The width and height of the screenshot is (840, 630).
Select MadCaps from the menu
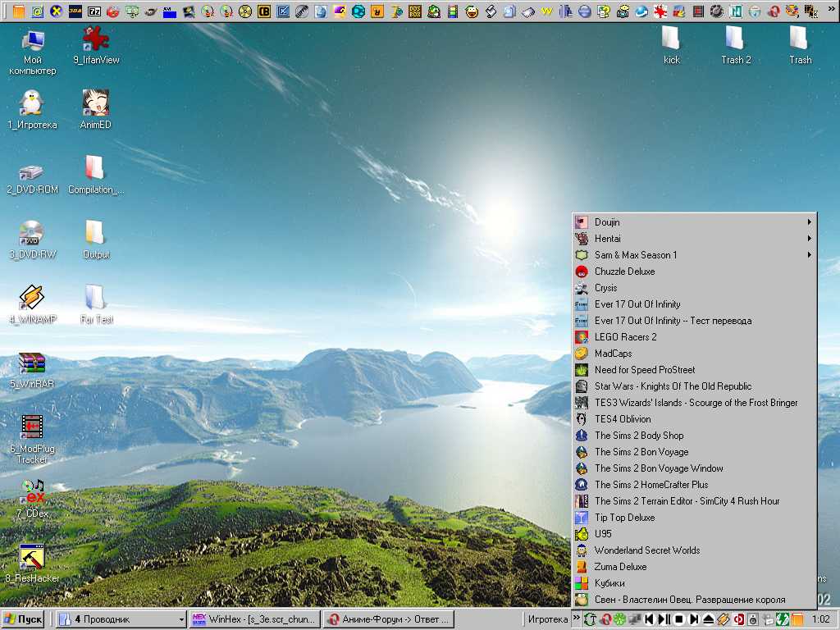pyautogui.click(x=694, y=354)
